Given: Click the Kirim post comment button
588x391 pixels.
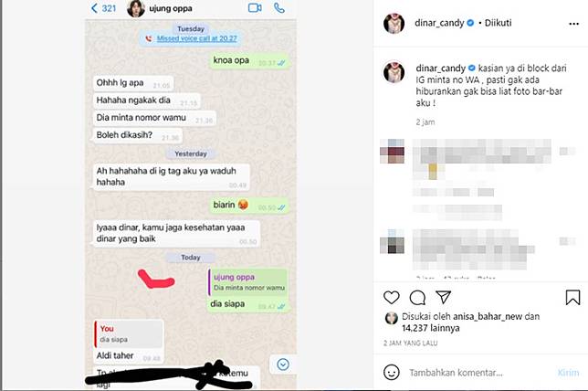Looking at the screenshot, I should coord(568,373).
